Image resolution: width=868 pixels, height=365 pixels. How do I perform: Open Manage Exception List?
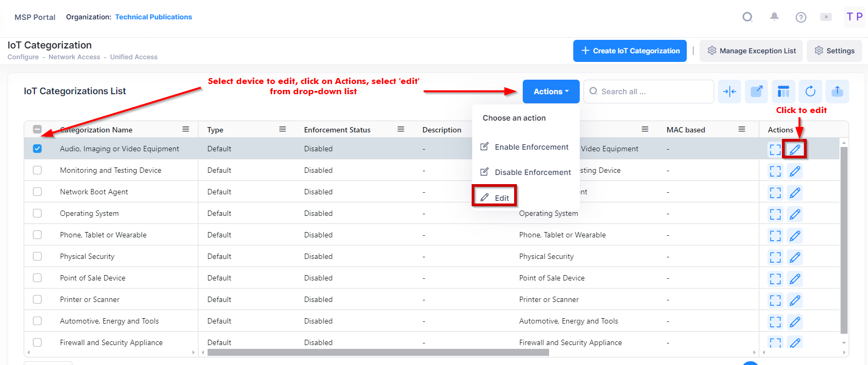[x=751, y=51]
